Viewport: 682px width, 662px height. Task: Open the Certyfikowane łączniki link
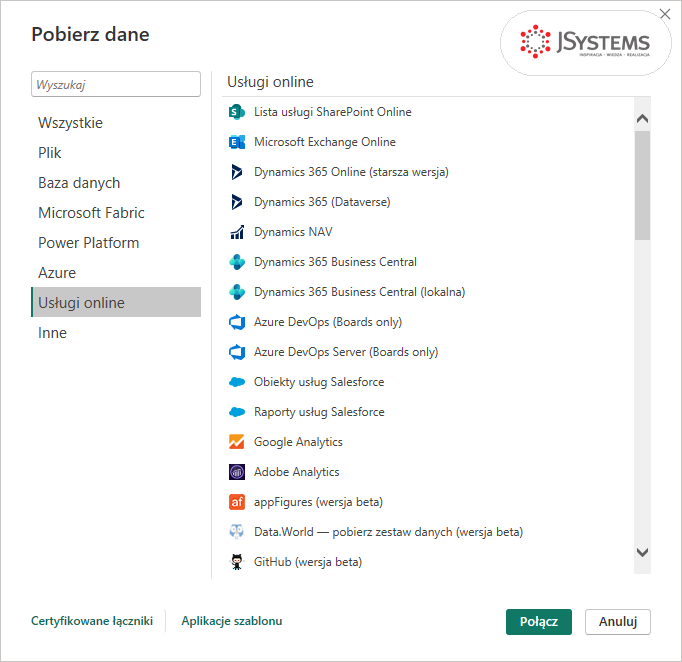coord(92,621)
